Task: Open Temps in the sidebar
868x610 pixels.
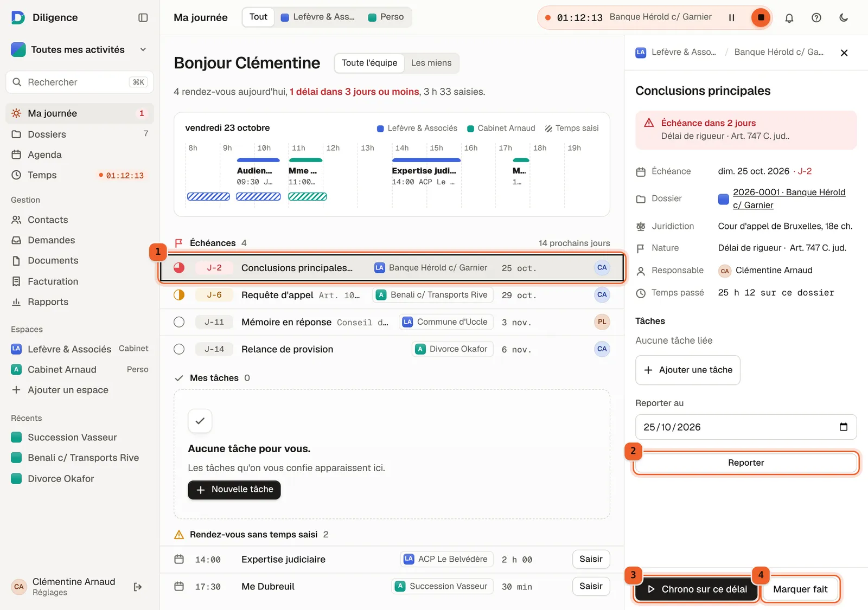Action: [x=80, y=175]
